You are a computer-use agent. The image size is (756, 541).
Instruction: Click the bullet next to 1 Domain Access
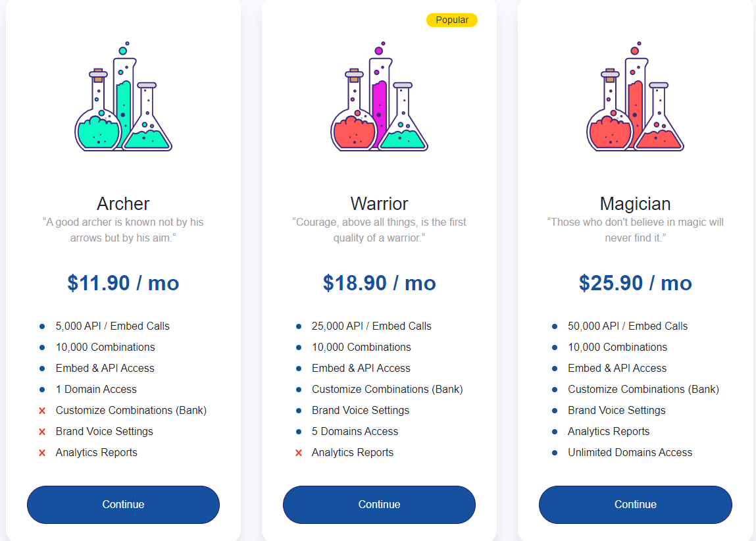[x=43, y=390]
